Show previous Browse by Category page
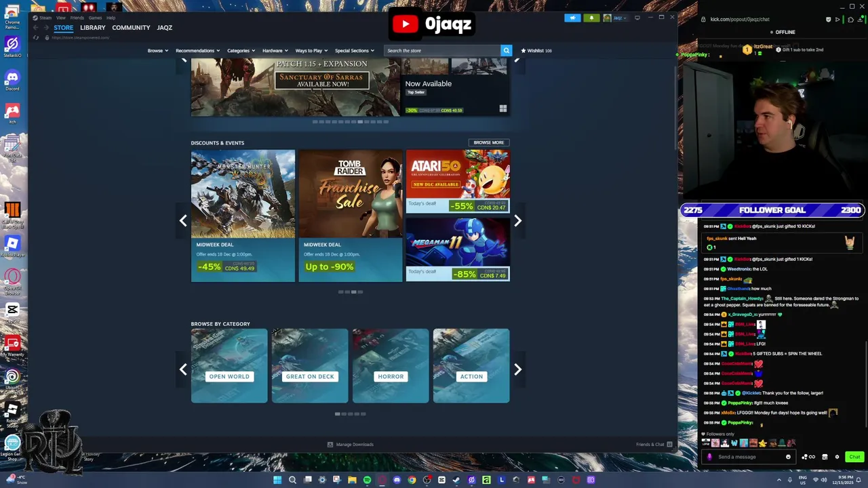868x488 pixels. tap(183, 369)
